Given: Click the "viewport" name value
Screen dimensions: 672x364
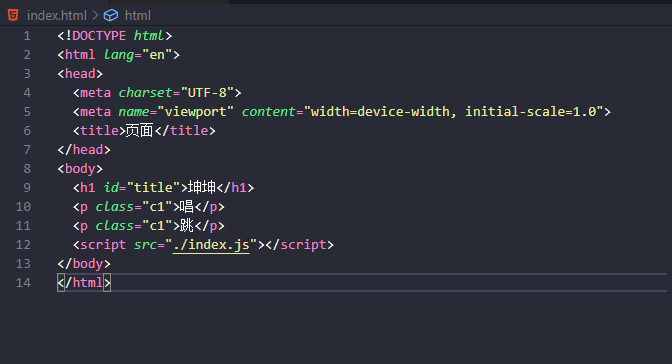Looking at the screenshot, I should coord(195,112).
